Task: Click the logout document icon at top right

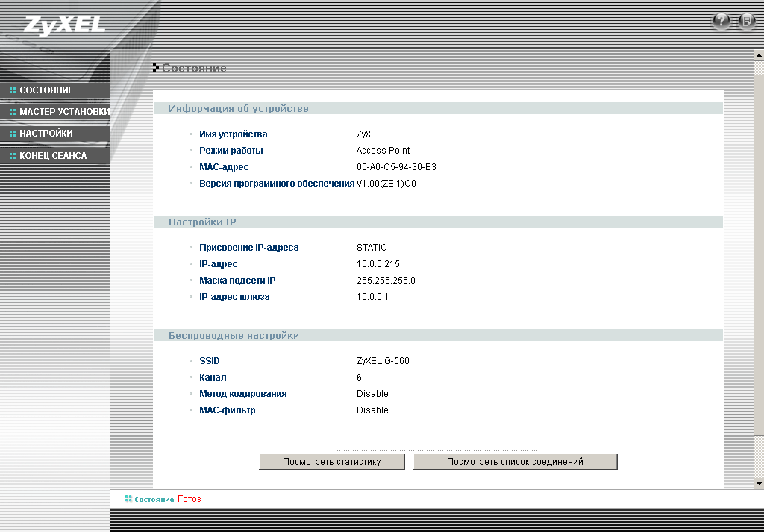Action: [x=747, y=21]
